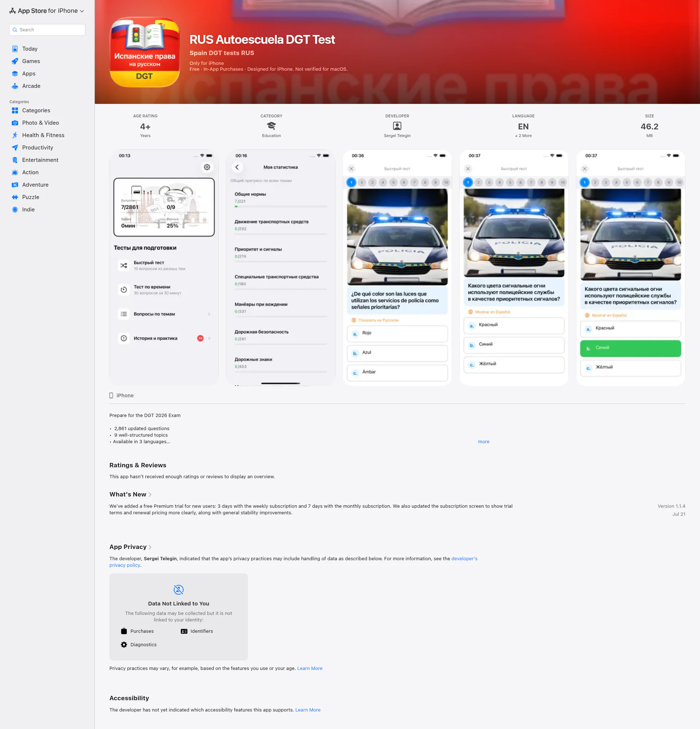Click the Education graduation cap icon
Screen dimensions: 700x729
click(x=272, y=126)
